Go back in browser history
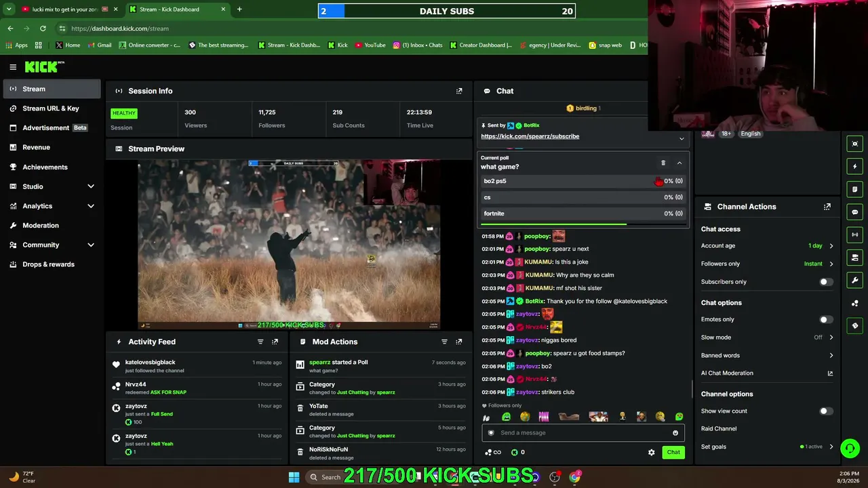 coord(10,28)
